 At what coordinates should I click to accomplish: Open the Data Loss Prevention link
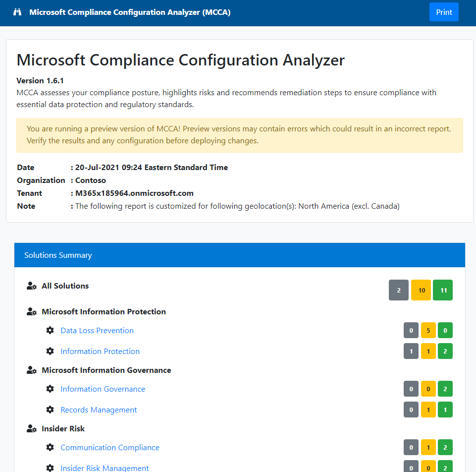tap(97, 330)
